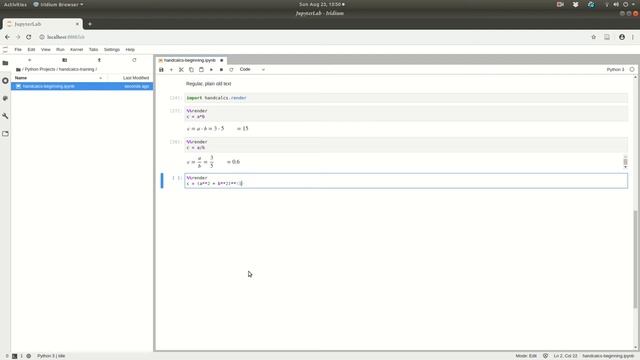640x360 pixels.
Task: Copy the selected cell in notebook toolbar
Action: (191, 70)
